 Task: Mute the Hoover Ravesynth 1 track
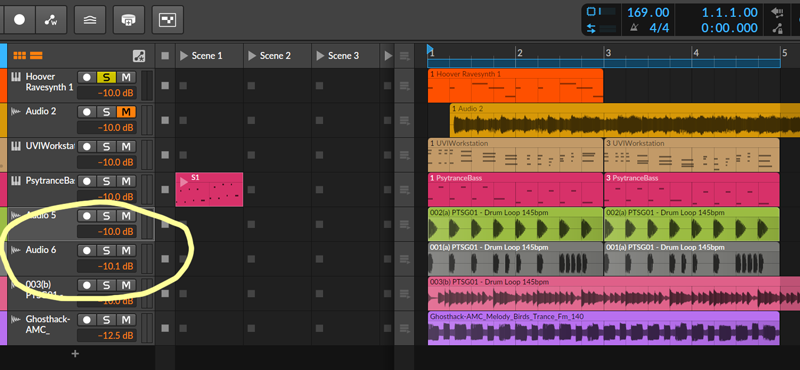[126, 77]
